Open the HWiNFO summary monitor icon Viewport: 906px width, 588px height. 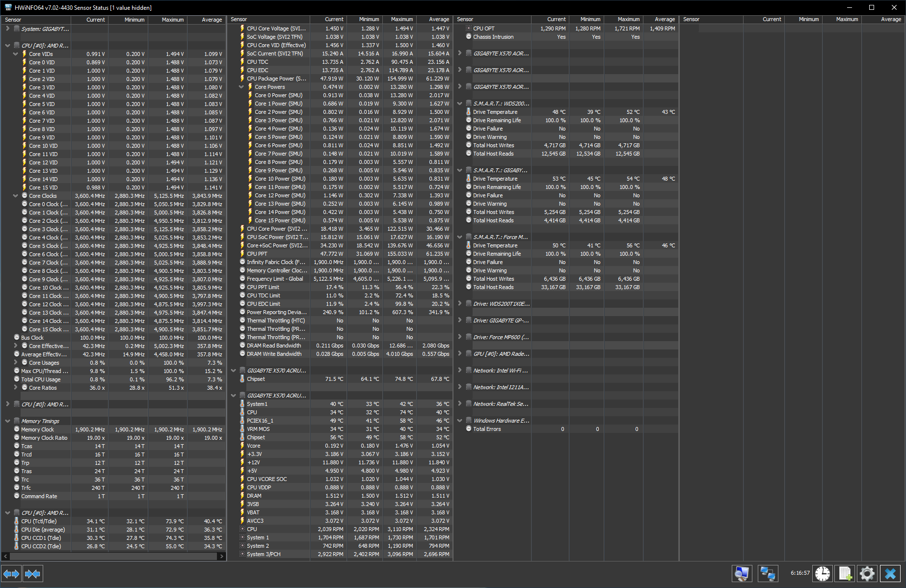tap(742, 573)
